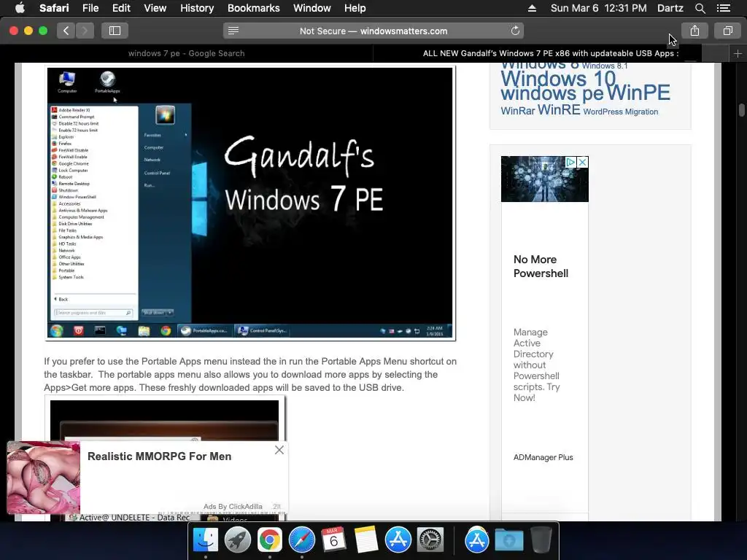
Task: Open Notes app in the Dock
Action: [366, 540]
